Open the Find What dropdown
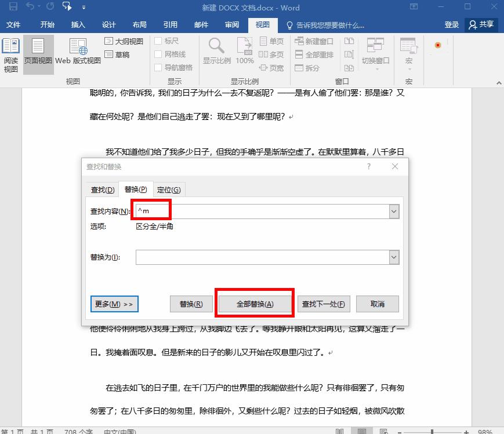 394,211
